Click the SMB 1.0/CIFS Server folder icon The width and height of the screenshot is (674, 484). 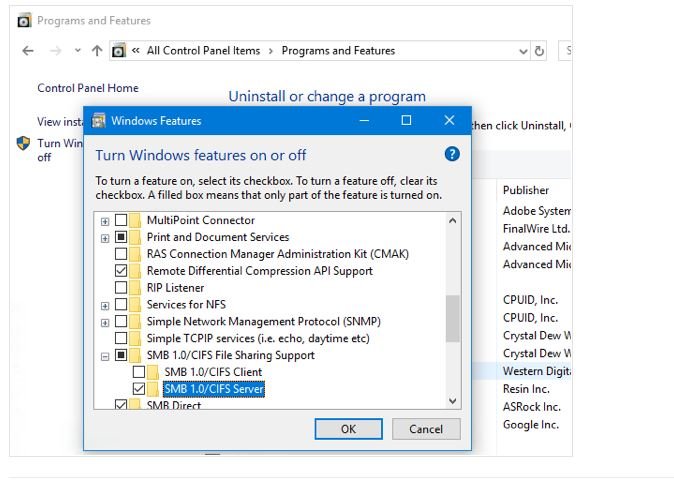pyautogui.click(x=153, y=389)
